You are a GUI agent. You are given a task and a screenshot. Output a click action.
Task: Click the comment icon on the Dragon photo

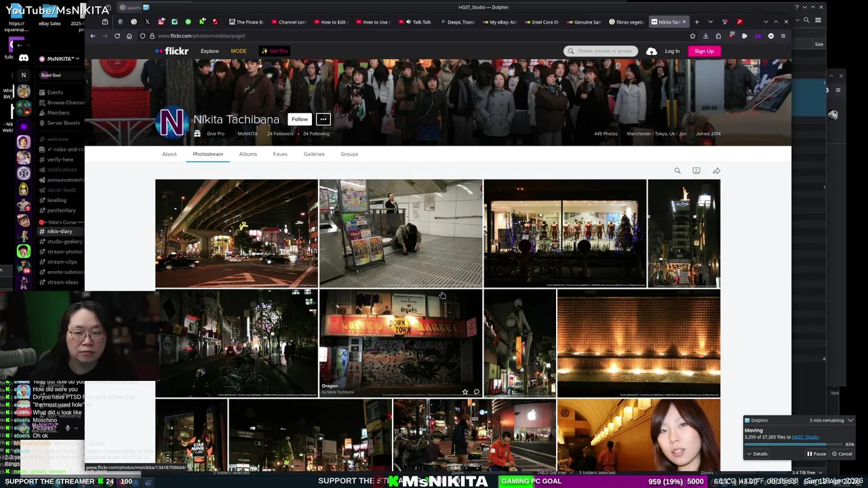point(476,392)
